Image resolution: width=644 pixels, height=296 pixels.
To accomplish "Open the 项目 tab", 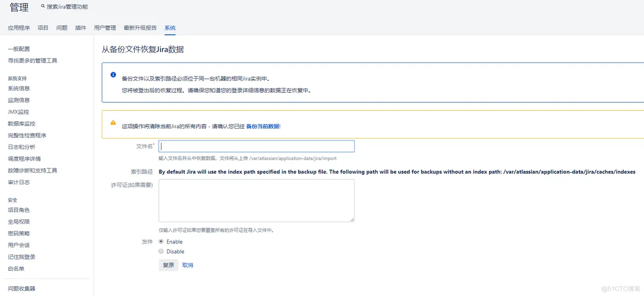I will coord(43,28).
